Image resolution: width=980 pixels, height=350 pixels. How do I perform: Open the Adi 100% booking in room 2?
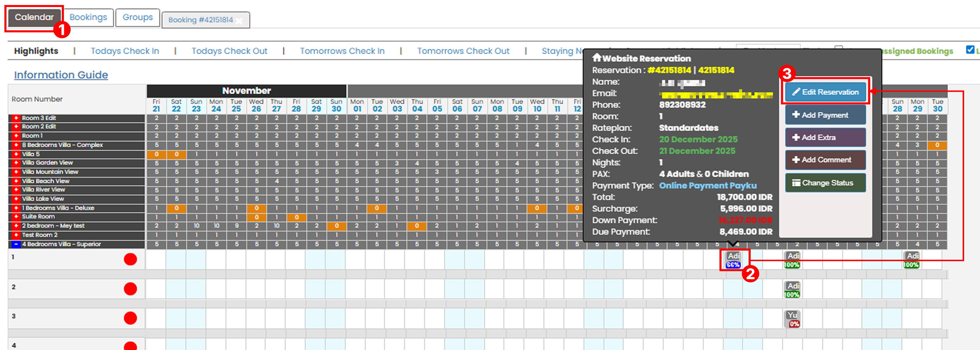(x=792, y=290)
